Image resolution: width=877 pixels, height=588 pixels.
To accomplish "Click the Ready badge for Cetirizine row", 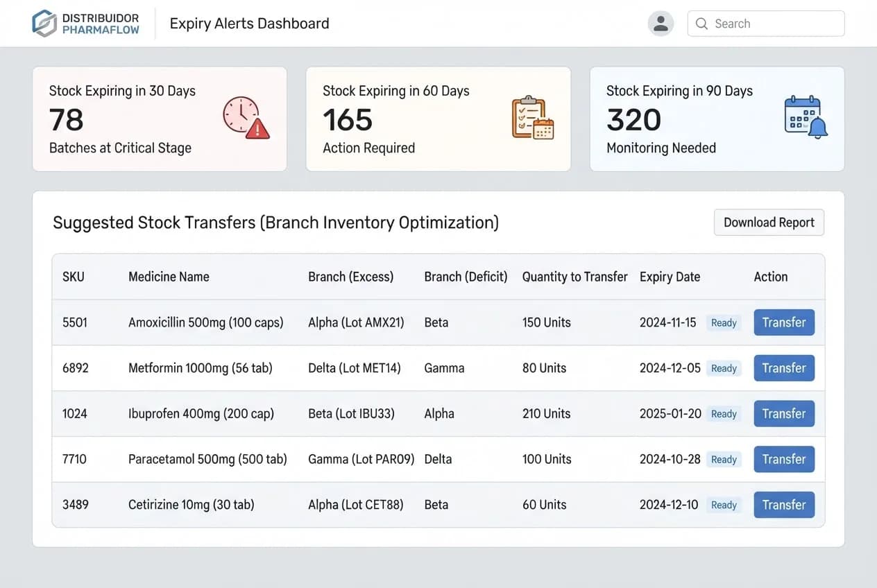I will point(724,505).
